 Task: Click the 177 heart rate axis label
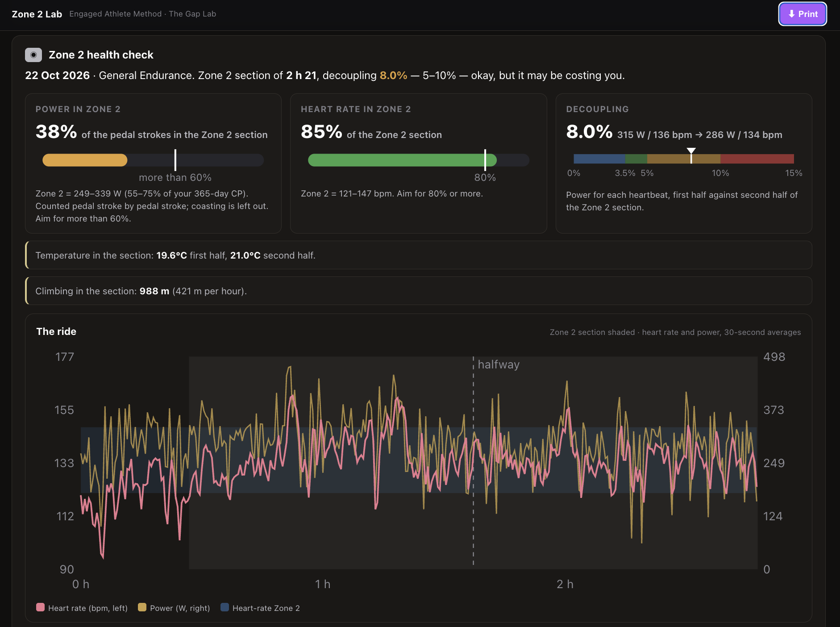[x=65, y=357]
